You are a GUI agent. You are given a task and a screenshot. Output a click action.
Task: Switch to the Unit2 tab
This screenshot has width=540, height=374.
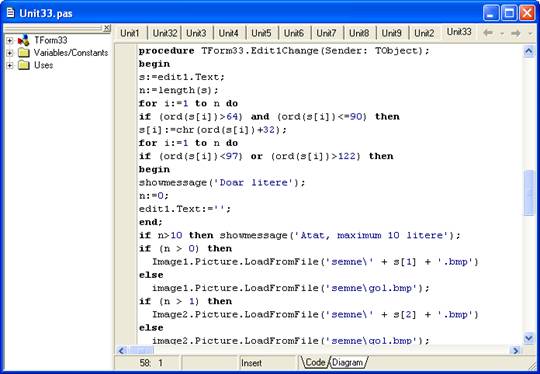click(424, 33)
